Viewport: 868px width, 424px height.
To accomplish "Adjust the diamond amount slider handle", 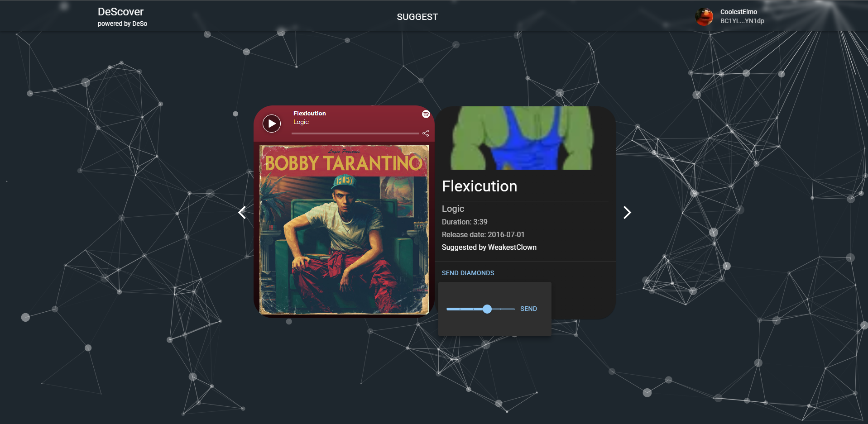I will [x=487, y=309].
